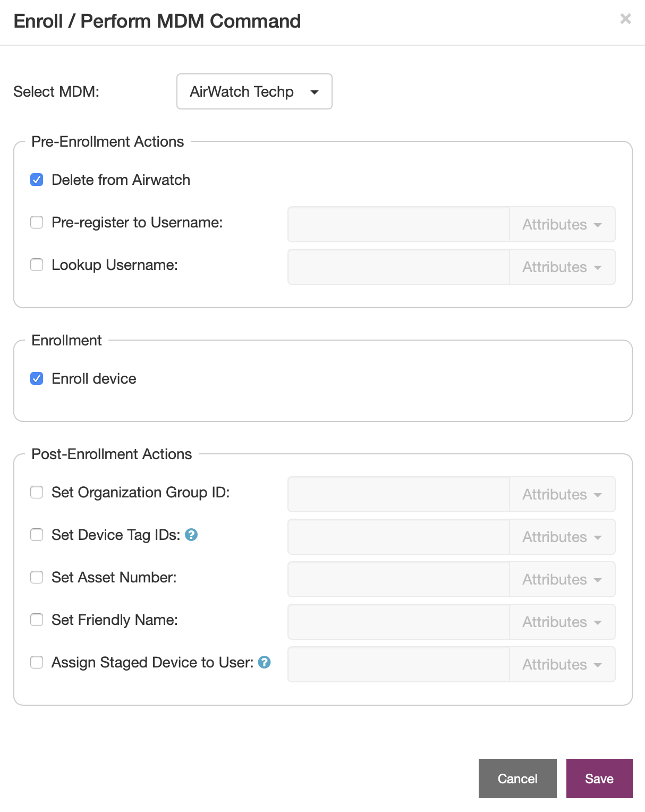Check the Set Asset Number checkbox

pyautogui.click(x=37, y=577)
